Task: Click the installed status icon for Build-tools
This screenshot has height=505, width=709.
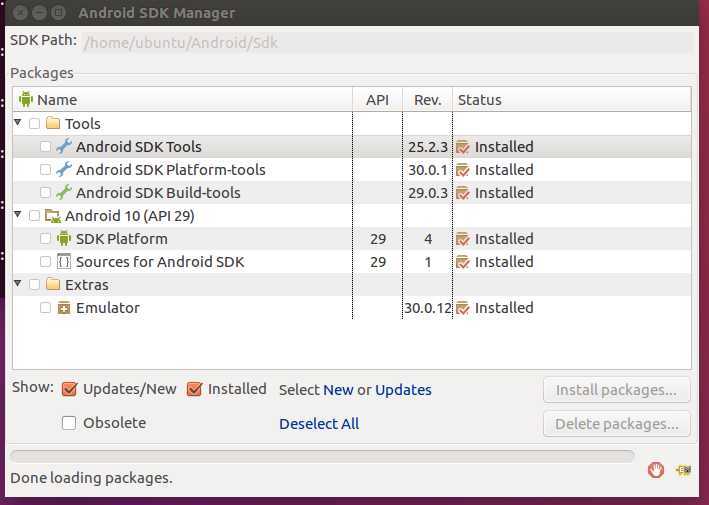Action: pos(463,193)
